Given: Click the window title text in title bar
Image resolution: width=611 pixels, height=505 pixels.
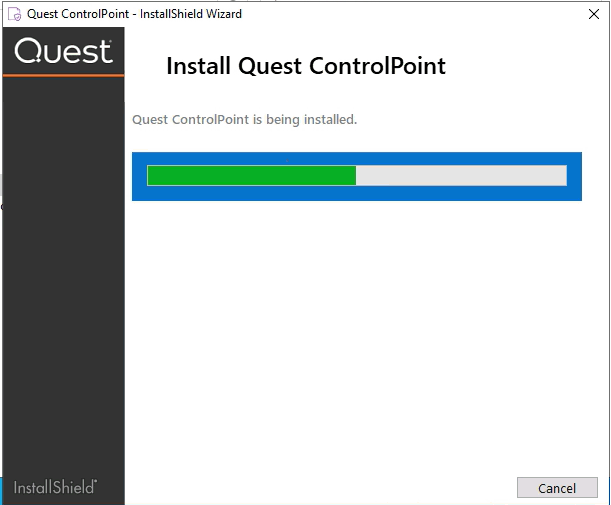Looking at the screenshot, I should [134, 14].
